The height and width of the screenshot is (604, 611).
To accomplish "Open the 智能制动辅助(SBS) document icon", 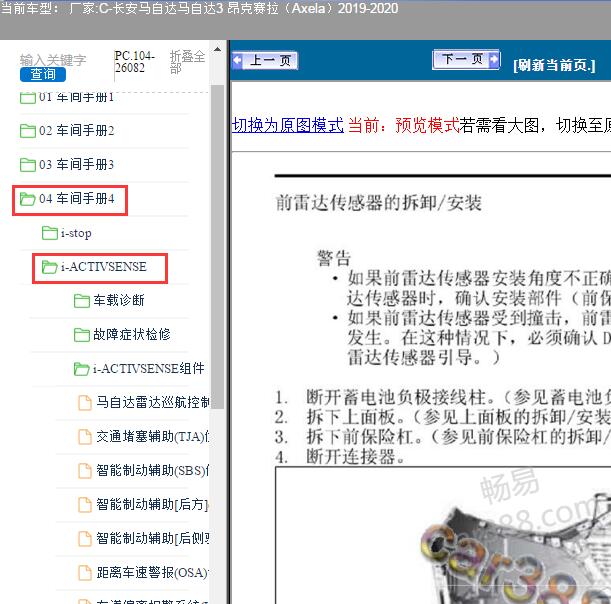I will coord(85,471).
